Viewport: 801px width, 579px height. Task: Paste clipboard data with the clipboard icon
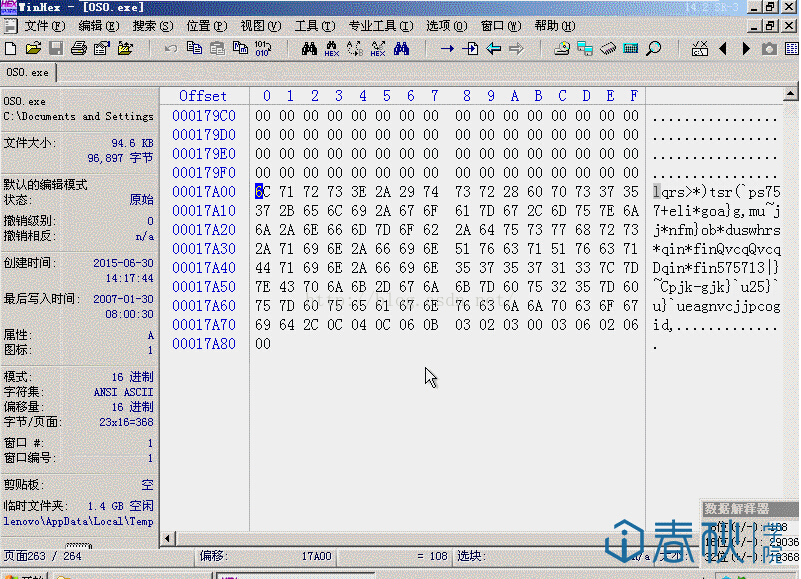click(218, 49)
